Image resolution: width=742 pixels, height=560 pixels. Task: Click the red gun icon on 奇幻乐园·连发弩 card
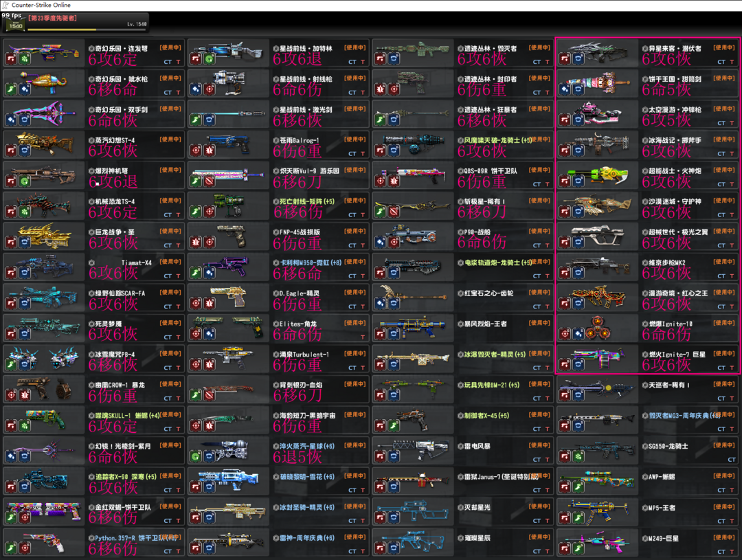[x=11, y=58]
